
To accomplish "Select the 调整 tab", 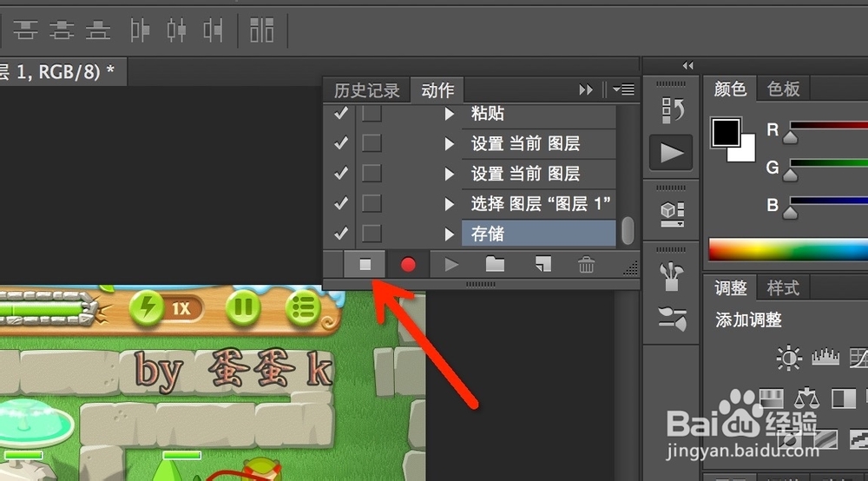I will [730, 288].
